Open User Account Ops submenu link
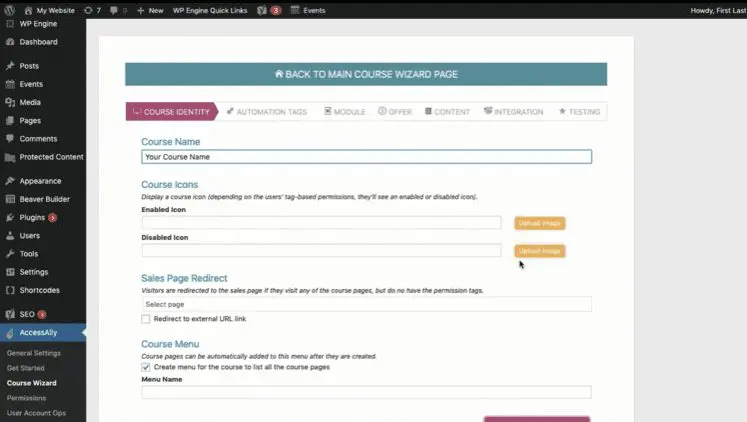 point(36,413)
